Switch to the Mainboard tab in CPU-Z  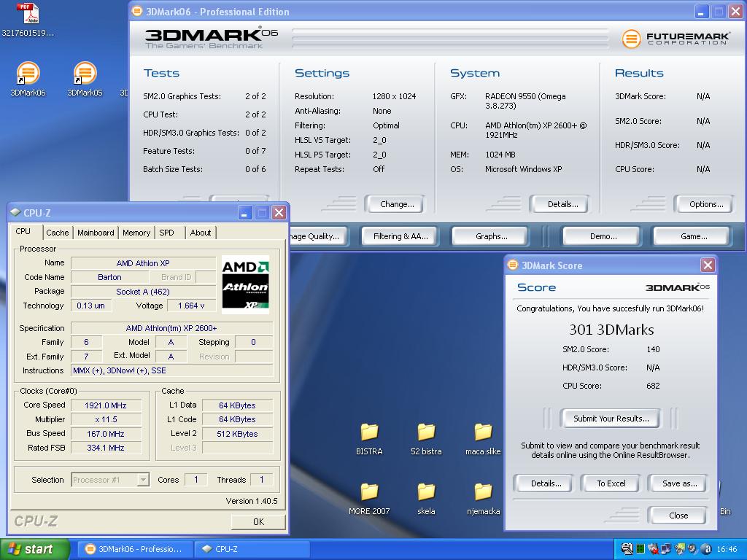[x=96, y=233]
